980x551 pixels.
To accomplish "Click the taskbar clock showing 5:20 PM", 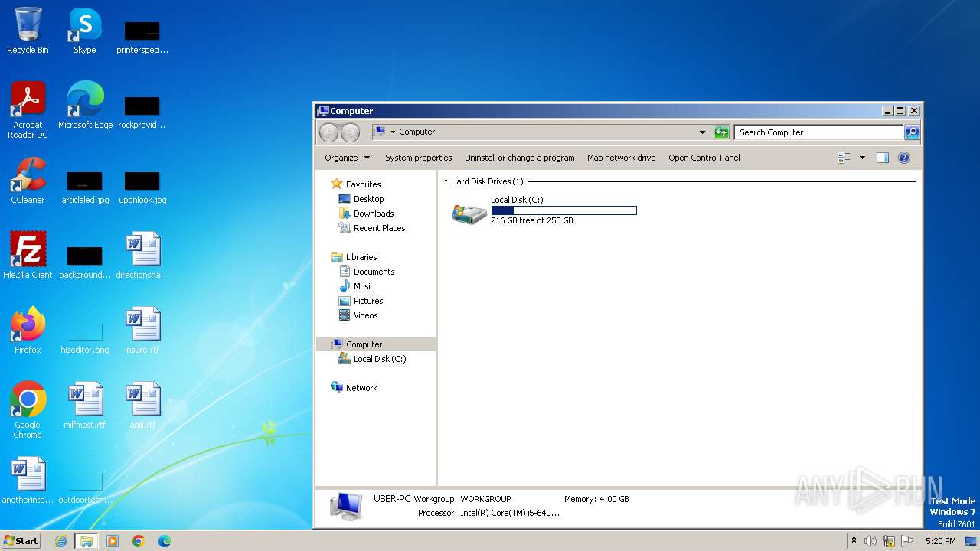I will pos(940,541).
